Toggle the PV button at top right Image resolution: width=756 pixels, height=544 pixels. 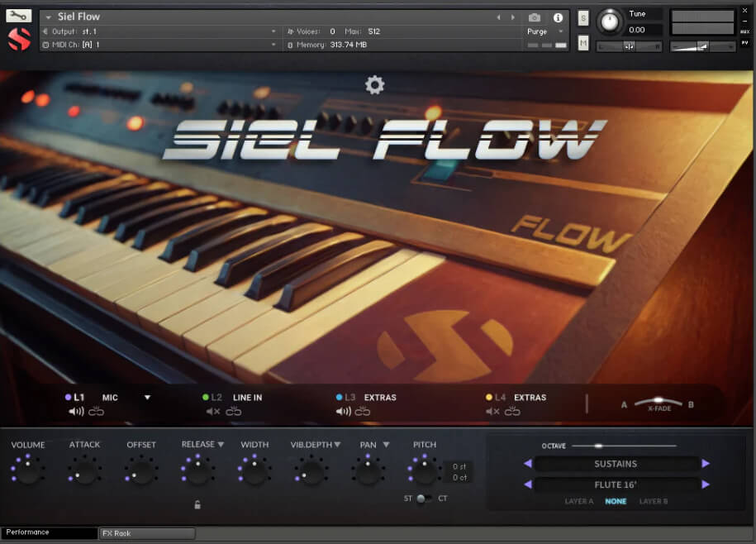click(x=745, y=42)
